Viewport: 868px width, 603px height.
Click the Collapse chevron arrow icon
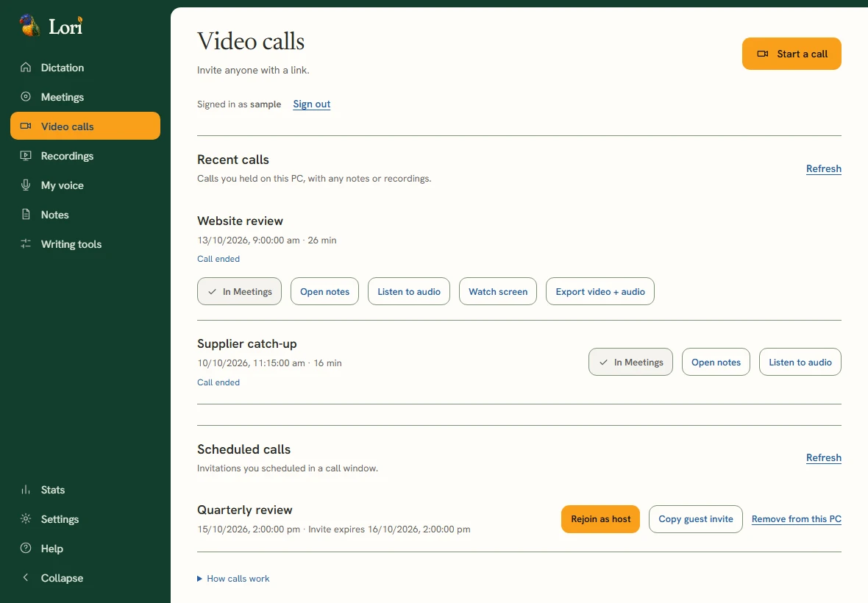click(26, 577)
